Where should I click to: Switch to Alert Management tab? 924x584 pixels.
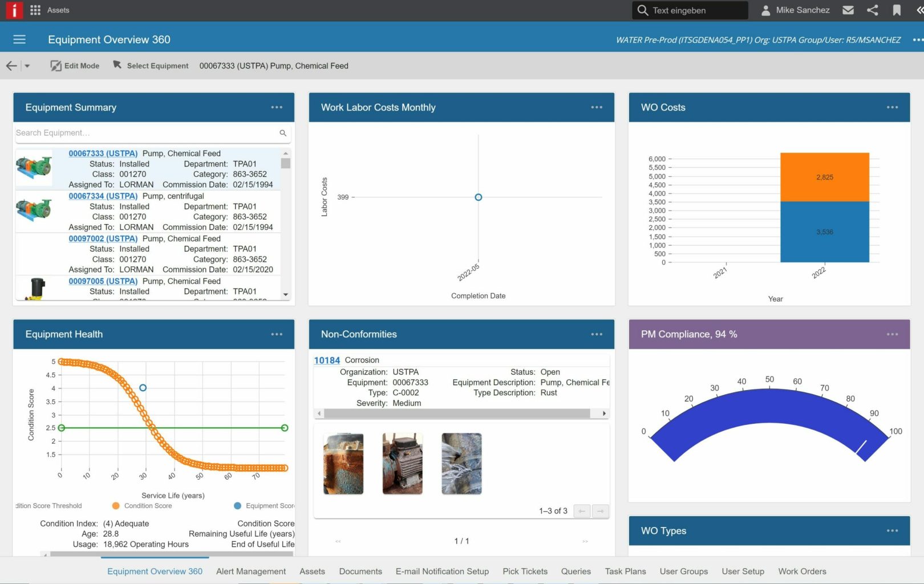[x=251, y=571]
